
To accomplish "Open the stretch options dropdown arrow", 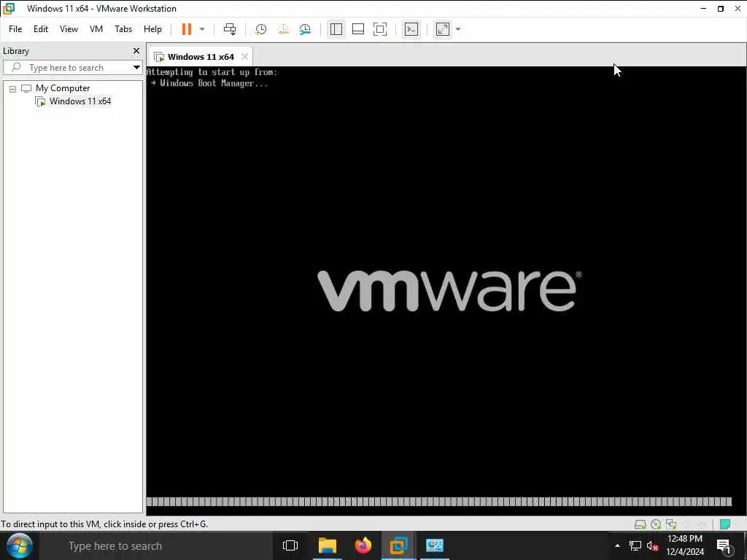I will [458, 29].
